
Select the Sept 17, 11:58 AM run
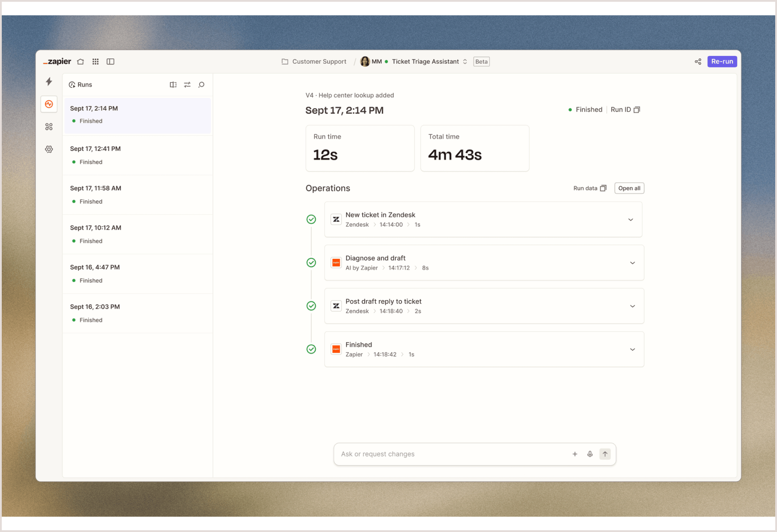point(137,195)
